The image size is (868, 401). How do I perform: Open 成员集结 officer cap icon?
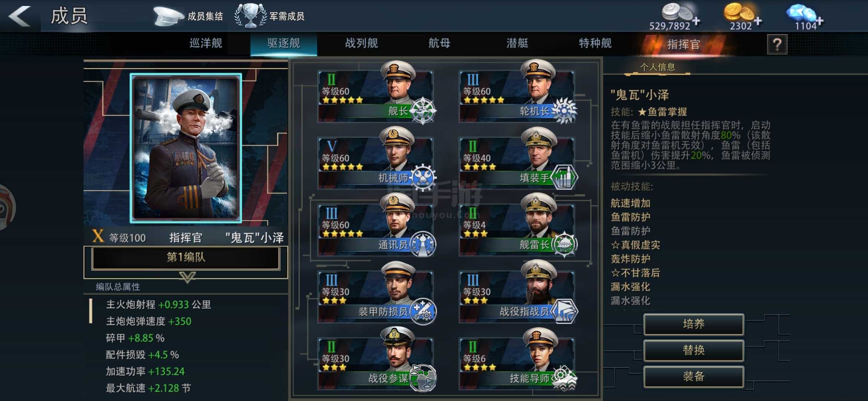click(x=168, y=16)
